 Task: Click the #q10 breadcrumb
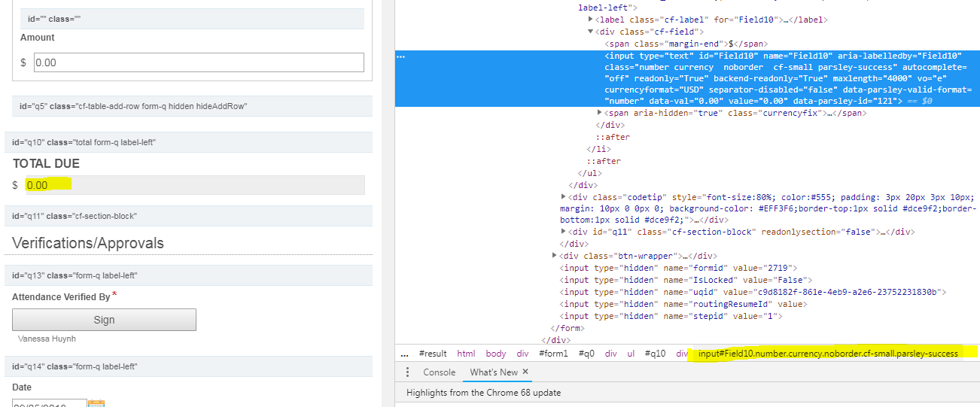[x=656, y=354]
